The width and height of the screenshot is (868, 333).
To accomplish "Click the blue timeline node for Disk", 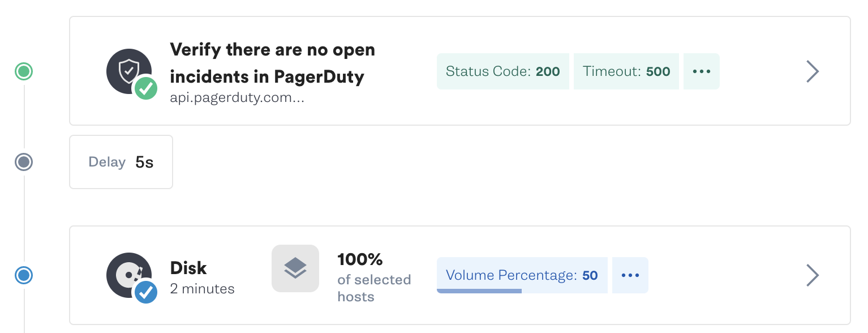I will pyautogui.click(x=24, y=275).
